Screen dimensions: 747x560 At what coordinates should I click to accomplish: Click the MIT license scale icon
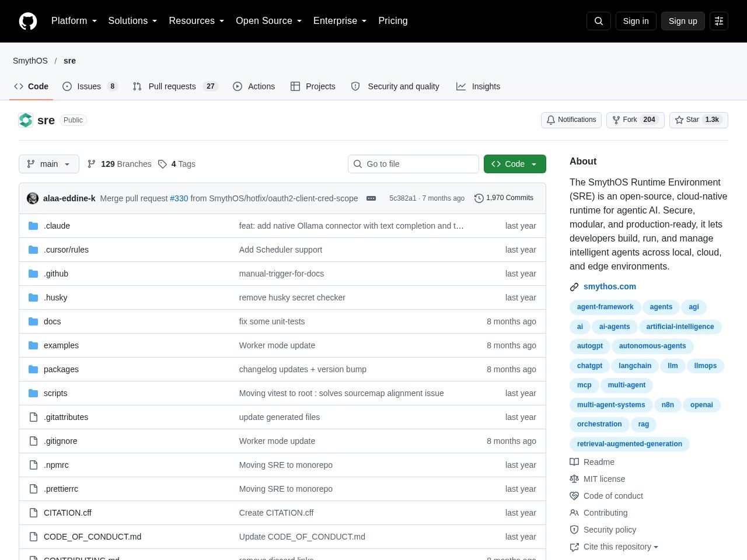pyautogui.click(x=574, y=479)
